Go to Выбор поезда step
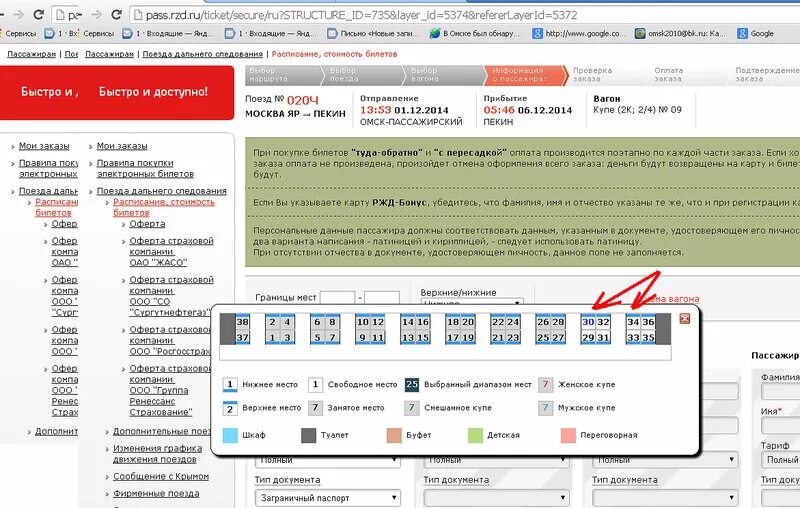800x508 pixels. click(363, 75)
